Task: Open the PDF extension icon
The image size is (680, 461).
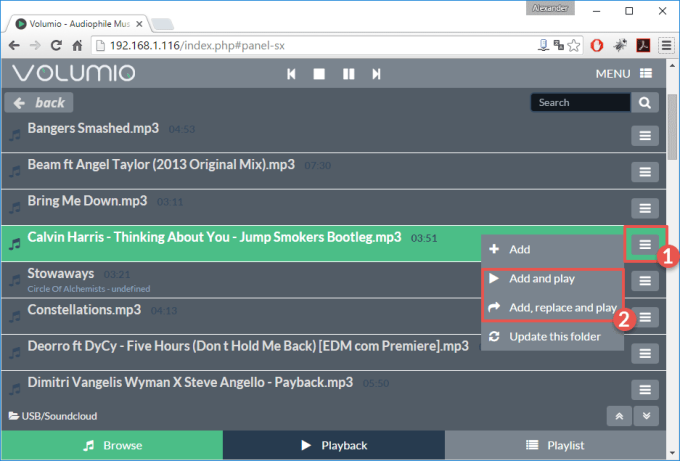Action: (x=643, y=45)
